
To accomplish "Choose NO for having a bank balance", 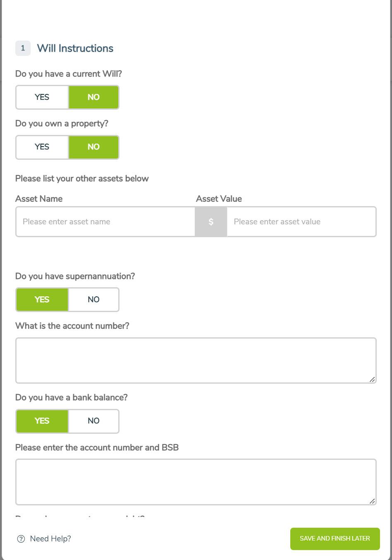I will pos(93,421).
